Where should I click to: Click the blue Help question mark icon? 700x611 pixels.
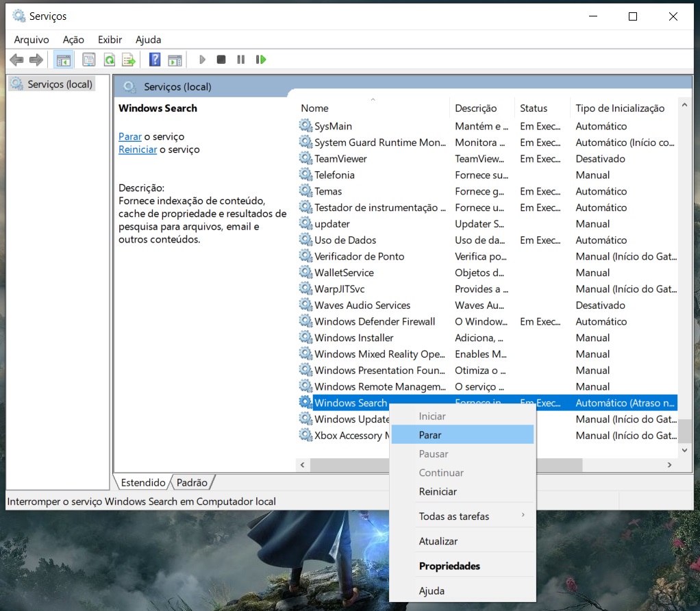point(155,60)
